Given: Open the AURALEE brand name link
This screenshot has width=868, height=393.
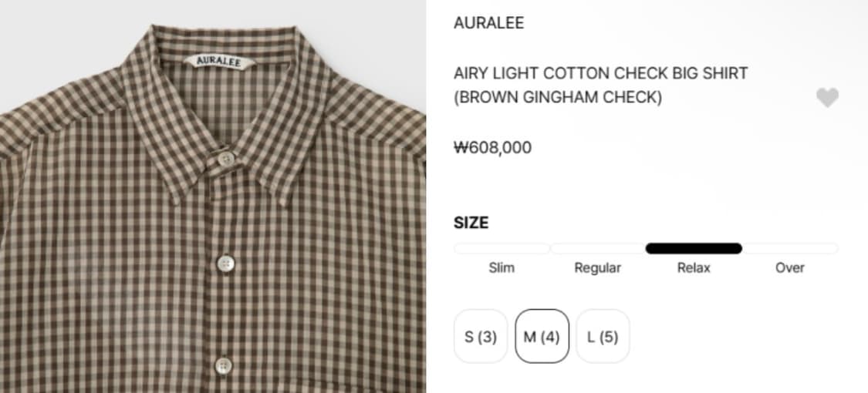Looking at the screenshot, I should tap(489, 22).
